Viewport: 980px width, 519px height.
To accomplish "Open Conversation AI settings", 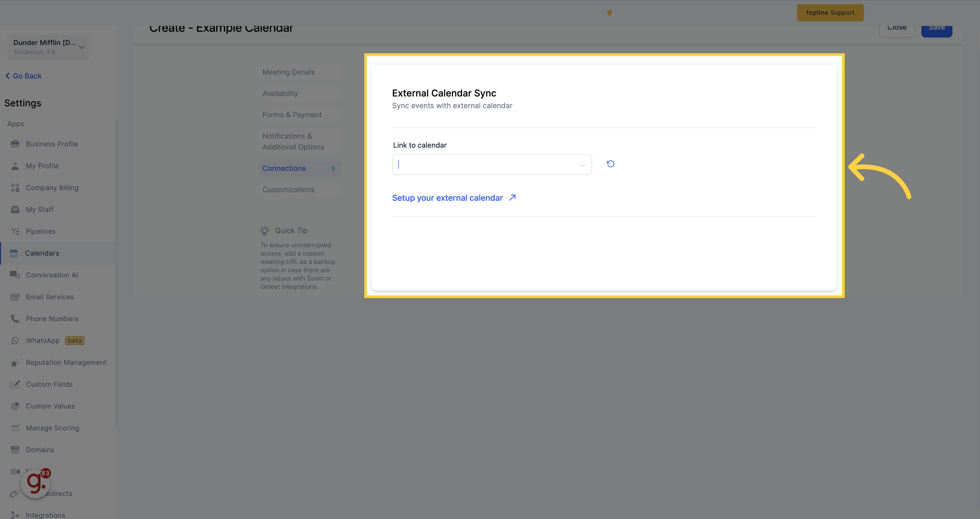I will [x=52, y=275].
